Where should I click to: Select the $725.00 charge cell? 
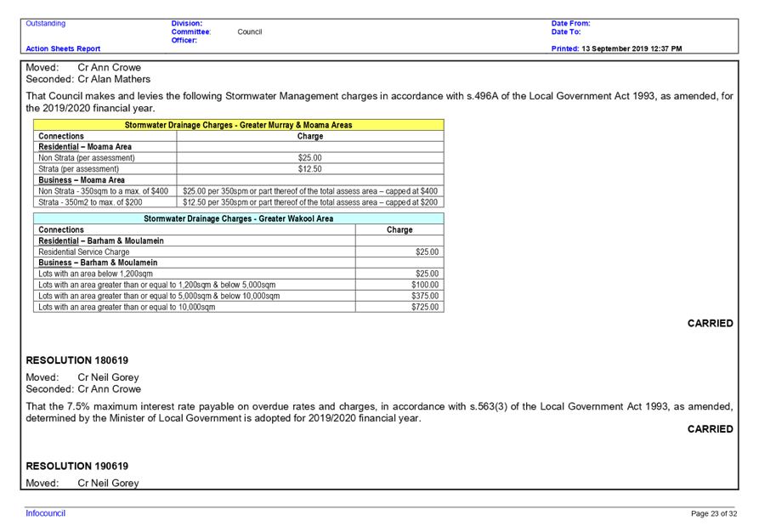(x=399, y=307)
